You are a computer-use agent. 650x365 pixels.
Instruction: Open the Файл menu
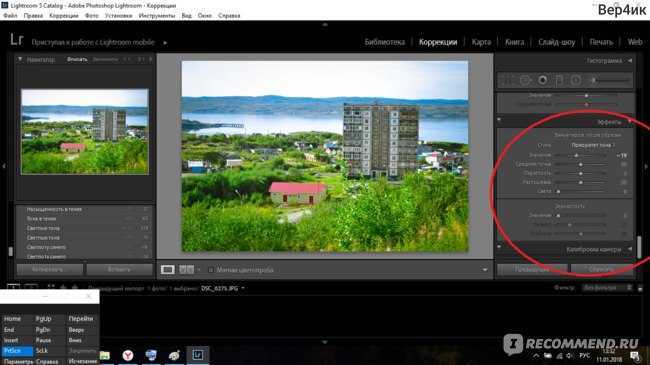point(10,15)
